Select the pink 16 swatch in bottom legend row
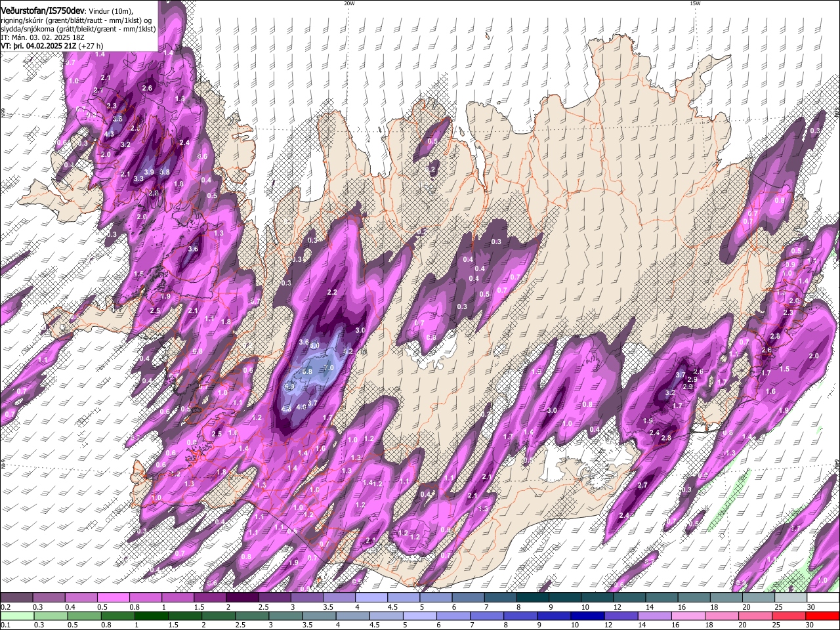 tap(688, 616)
